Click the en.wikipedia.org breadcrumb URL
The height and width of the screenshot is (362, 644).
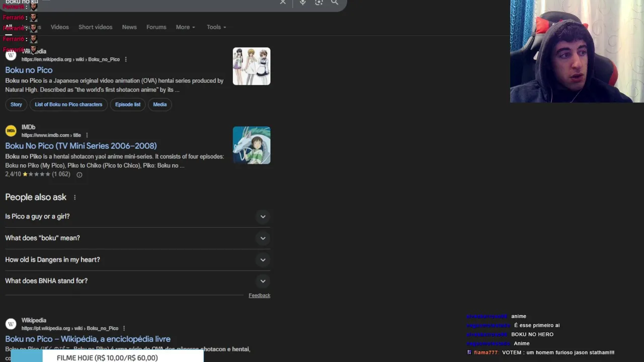[x=70, y=59]
